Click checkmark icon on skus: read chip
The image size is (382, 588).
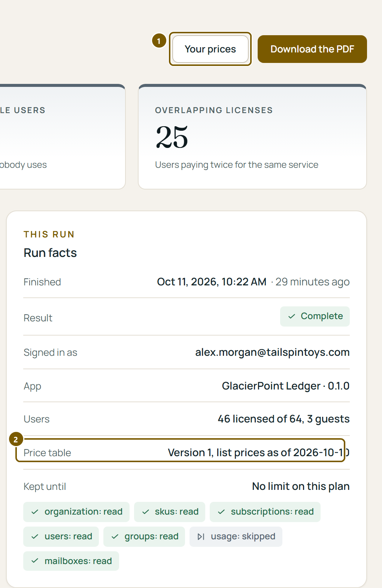146,512
